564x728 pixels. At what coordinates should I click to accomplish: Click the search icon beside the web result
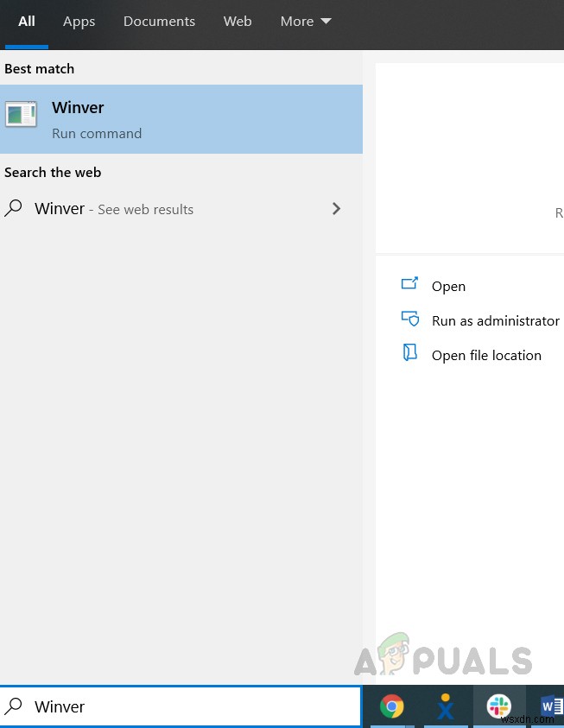(14, 208)
